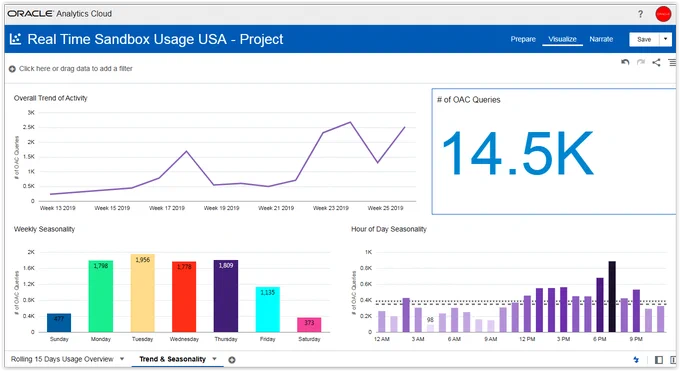Expand the Save button dropdown arrow
Screen dimensions: 680x371
(666, 39)
